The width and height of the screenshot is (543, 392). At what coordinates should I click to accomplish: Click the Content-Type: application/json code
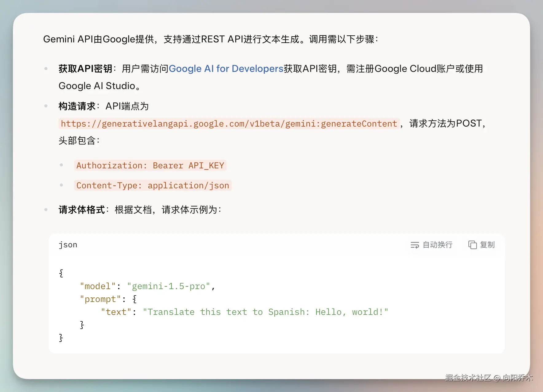[153, 185]
